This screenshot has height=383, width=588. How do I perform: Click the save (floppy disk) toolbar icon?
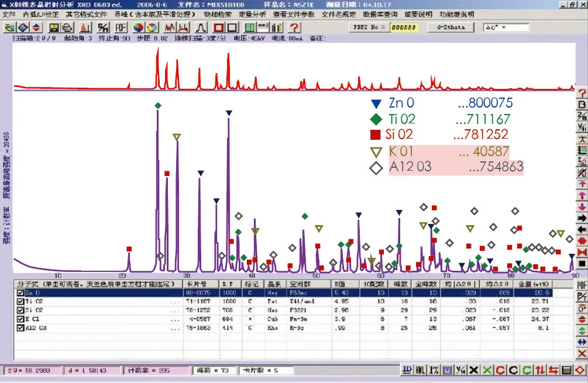pos(54,27)
